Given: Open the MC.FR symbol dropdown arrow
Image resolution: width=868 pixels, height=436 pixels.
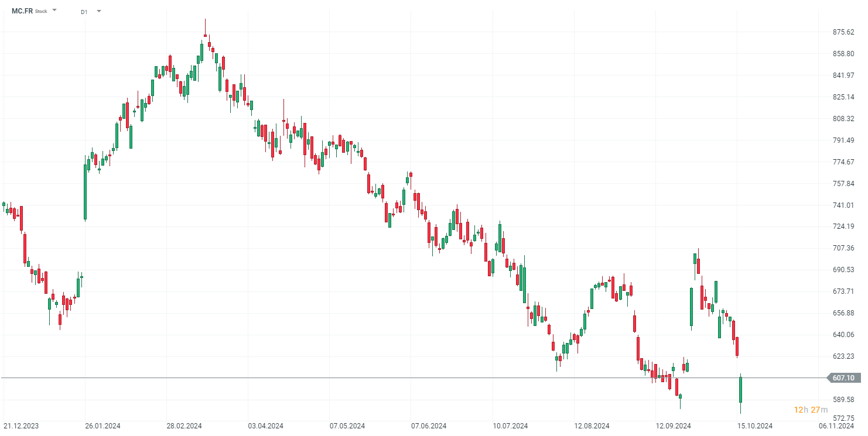Looking at the screenshot, I should (54, 11).
